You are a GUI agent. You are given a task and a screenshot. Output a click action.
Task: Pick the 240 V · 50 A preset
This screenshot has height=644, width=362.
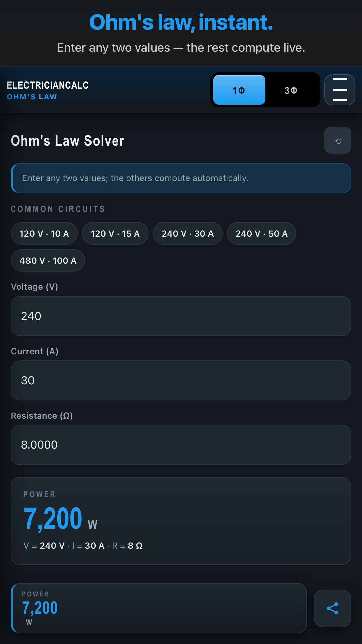pyautogui.click(x=261, y=234)
